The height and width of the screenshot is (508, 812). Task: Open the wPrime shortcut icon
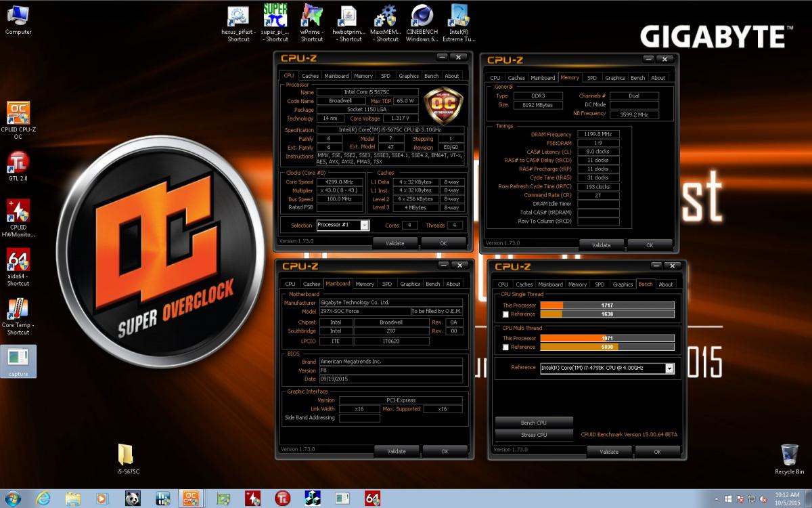[312, 24]
